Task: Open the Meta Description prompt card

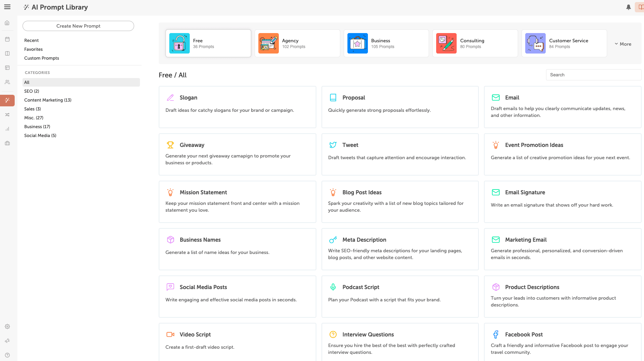Action: 400,249
